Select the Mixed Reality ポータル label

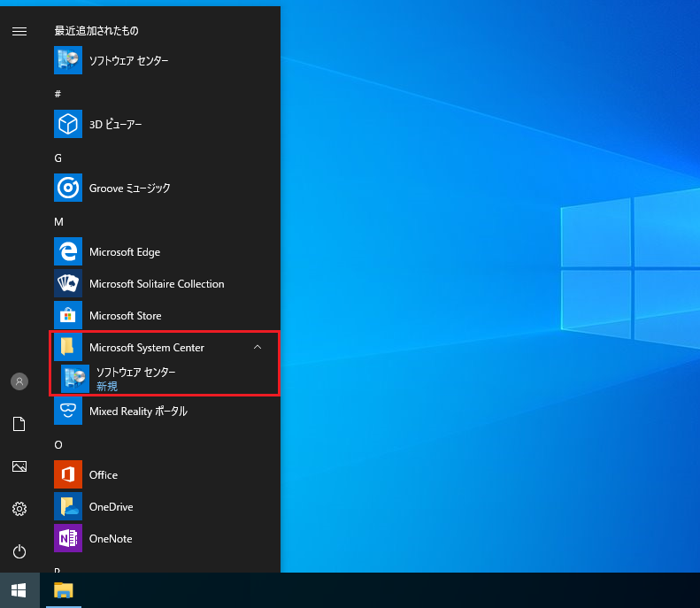click(138, 412)
